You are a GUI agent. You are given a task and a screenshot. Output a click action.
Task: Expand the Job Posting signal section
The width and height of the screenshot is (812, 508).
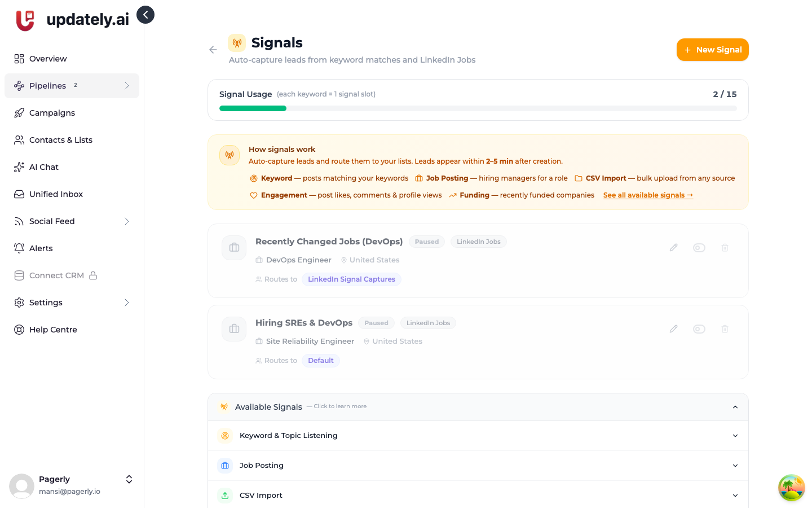[x=478, y=466]
